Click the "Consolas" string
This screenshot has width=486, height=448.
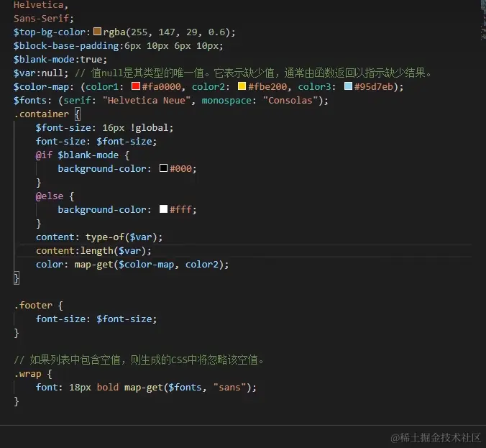coord(290,101)
